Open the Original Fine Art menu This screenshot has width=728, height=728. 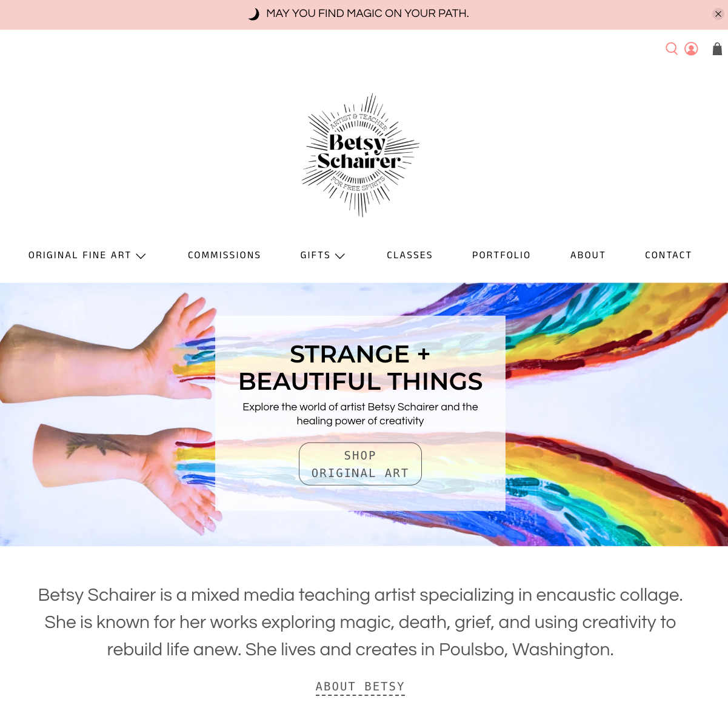[x=80, y=255]
